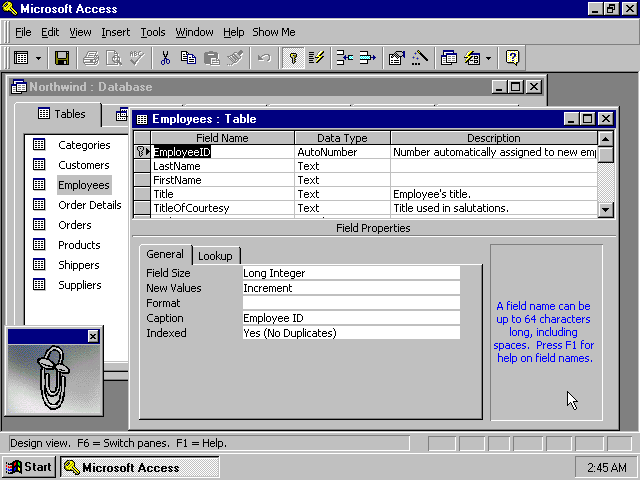Click the scroll up arrow in the field grid
640x480 pixels.
coord(606,139)
